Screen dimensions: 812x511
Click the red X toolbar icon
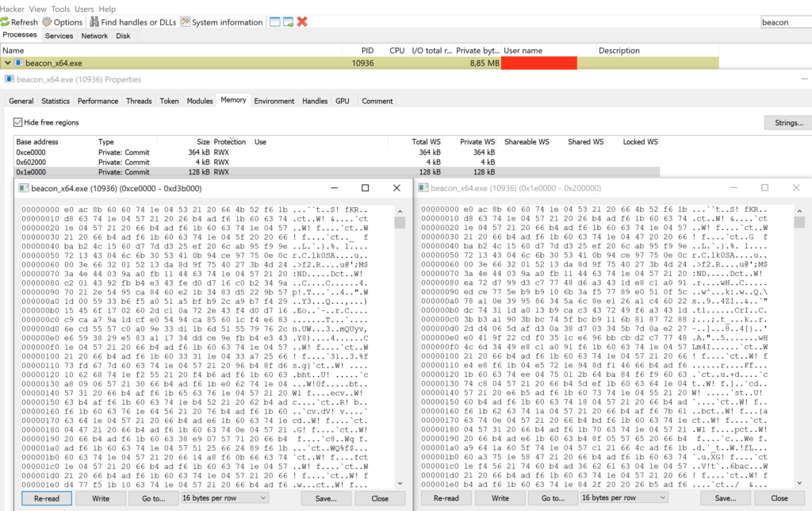301,21
